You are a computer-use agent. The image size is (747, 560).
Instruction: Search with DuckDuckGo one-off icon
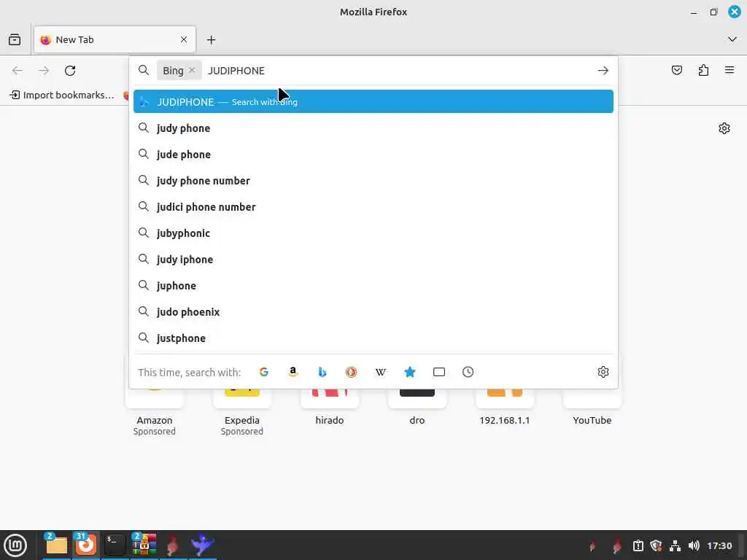(351, 372)
